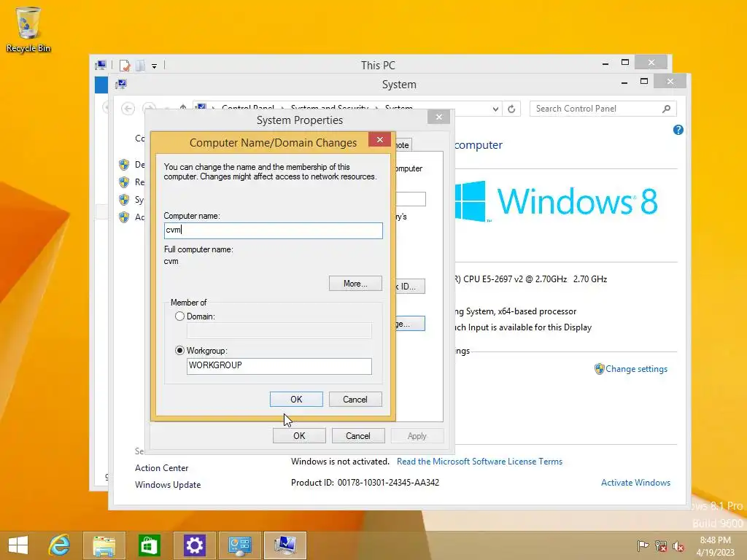This screenshot has width=747, height=560.
Task: Click the WORKGROUP text field
Action: tap(279, 366)
